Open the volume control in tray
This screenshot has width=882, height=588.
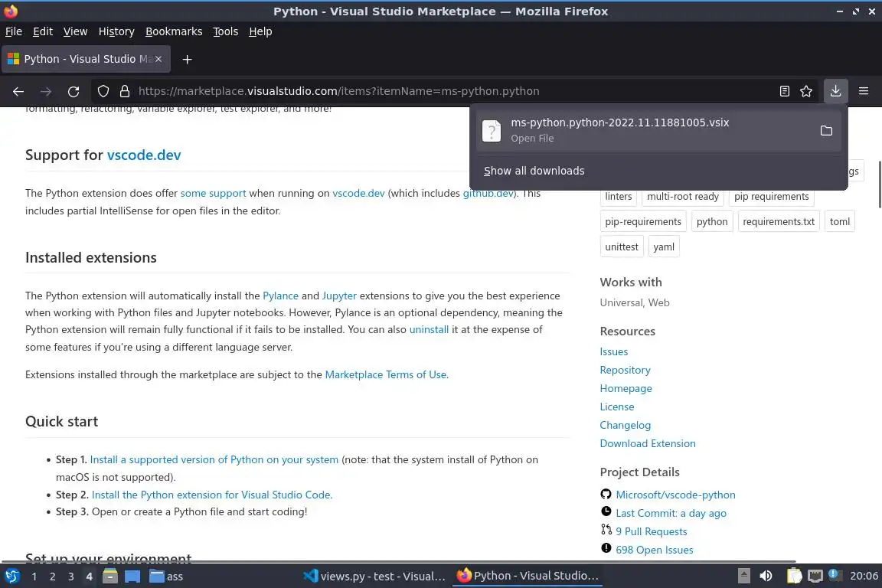(766, 576)
